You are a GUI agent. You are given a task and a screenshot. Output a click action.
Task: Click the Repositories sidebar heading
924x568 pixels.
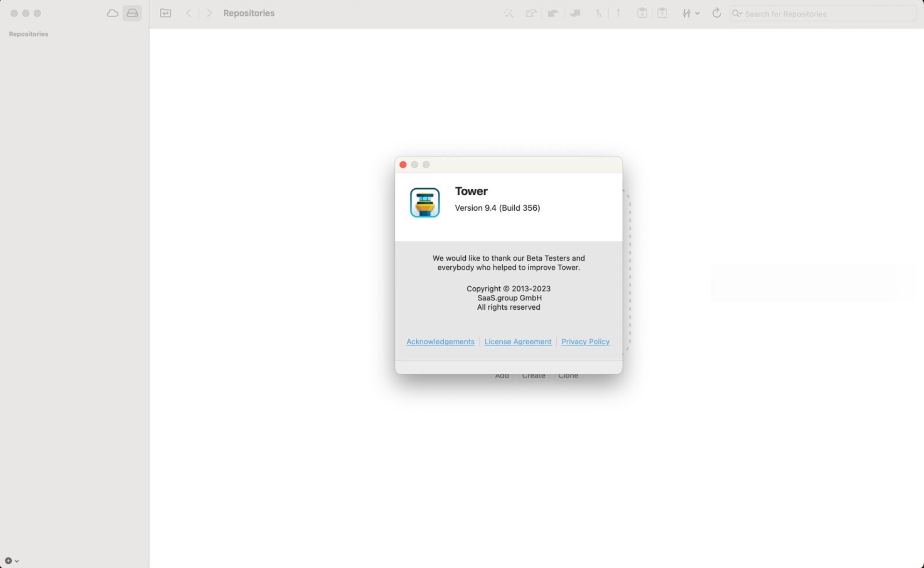pyautogui.click(x=28, y=34)
